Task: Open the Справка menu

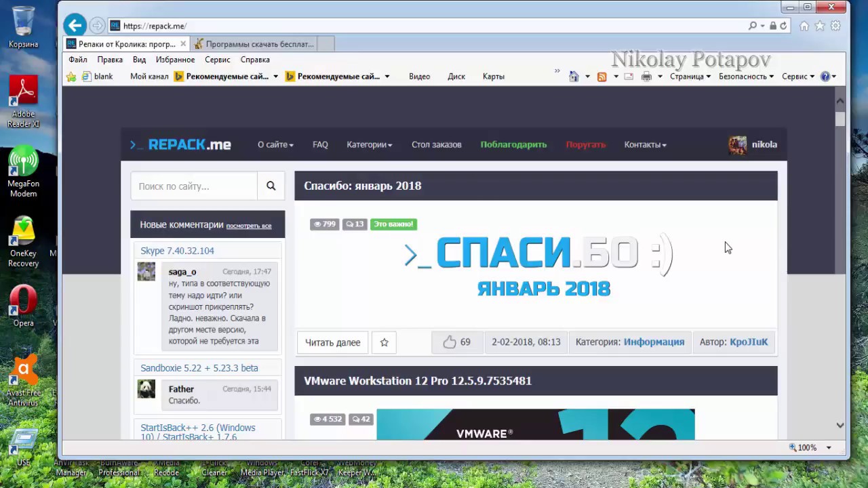Action: [255, 60]
